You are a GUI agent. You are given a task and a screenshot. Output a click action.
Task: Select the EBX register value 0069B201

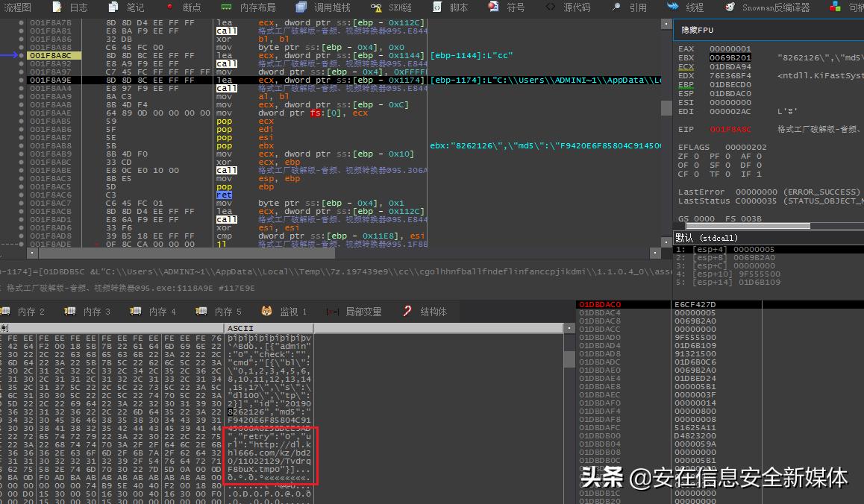(x=730, y=57)
